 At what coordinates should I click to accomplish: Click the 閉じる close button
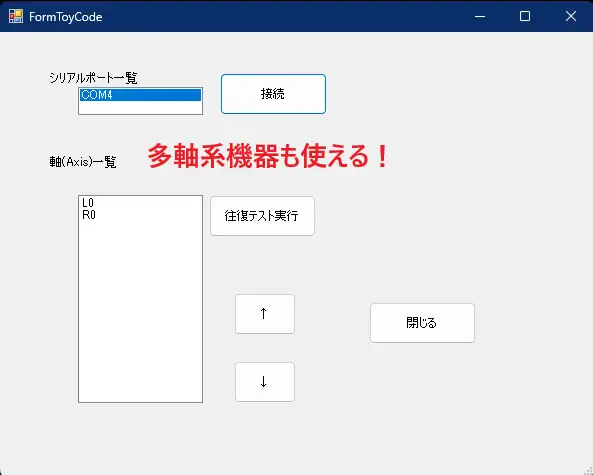click(x=422, y=323)
